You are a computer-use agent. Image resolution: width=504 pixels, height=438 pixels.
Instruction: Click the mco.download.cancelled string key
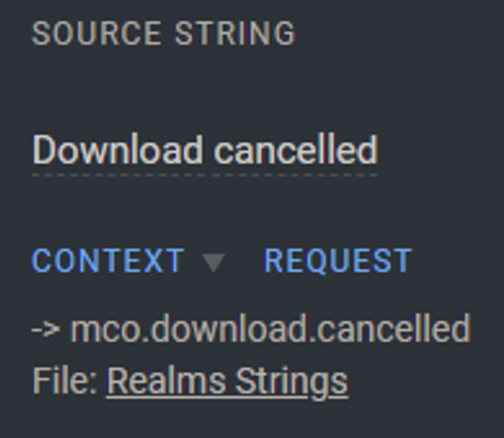pos(270,329)
